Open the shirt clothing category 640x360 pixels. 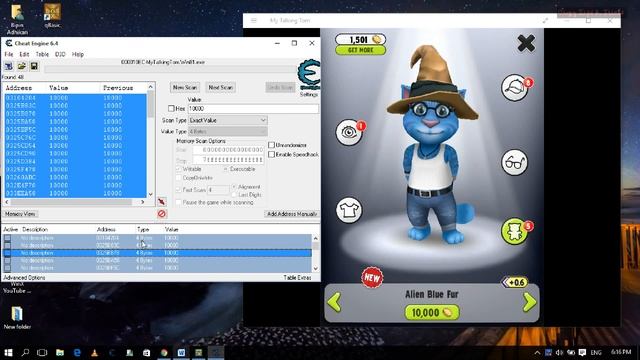click(x=349, y=210)
